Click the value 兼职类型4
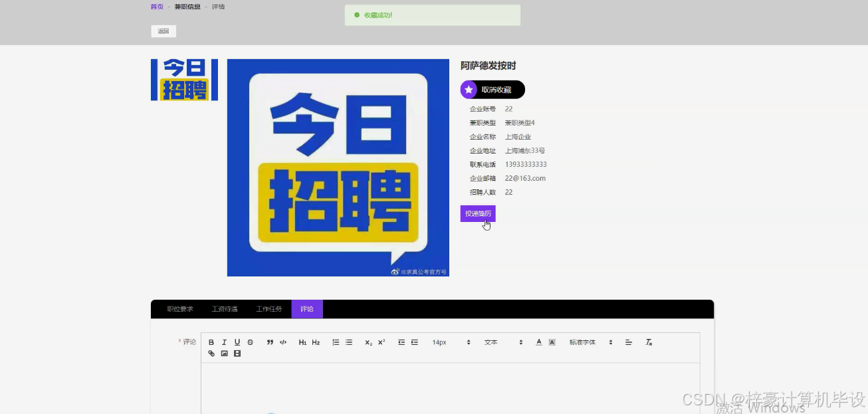Image resolution: width=868 pixels, height=414 pixels. point(520,122)
